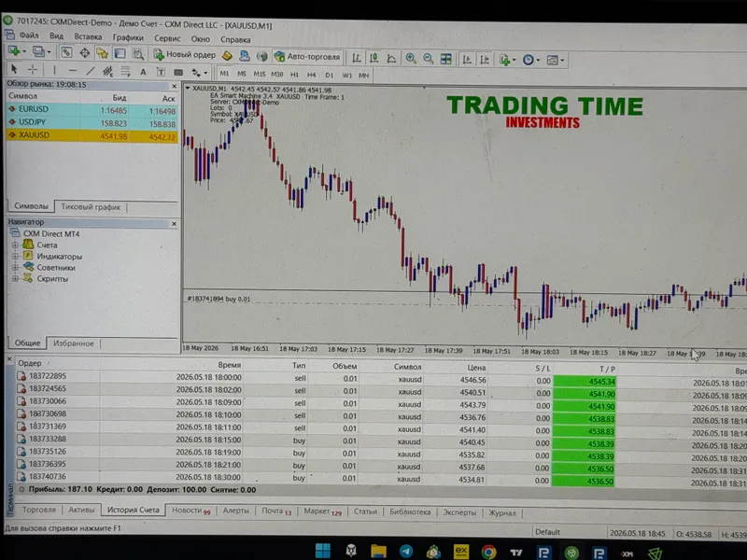Image resolution: width=747 pixels, height=560 pixels.
Task: Open the Profiles toolbar icon
Action: coord(40,51)
